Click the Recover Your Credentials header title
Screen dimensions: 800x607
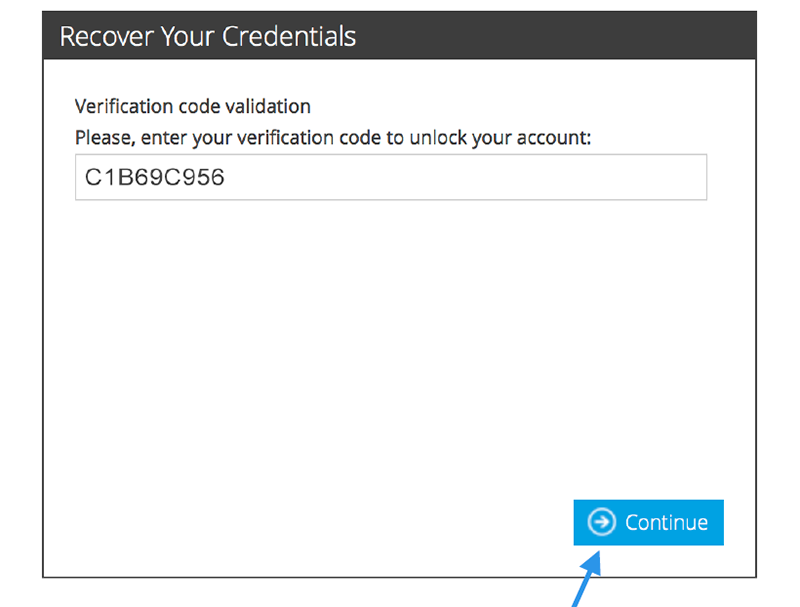pyautogui.click(x=208, y=36)
